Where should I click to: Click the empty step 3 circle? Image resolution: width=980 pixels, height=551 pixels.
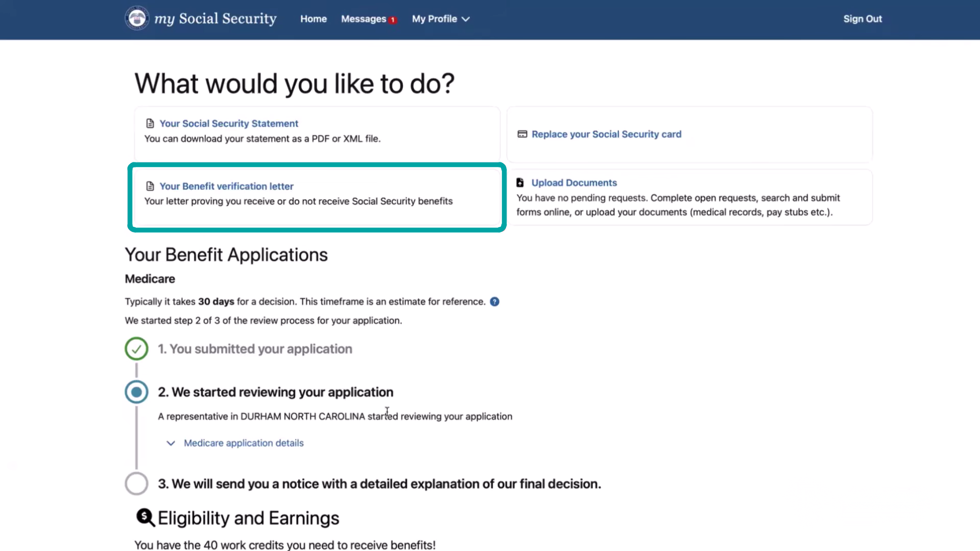(x=136, y=484)
